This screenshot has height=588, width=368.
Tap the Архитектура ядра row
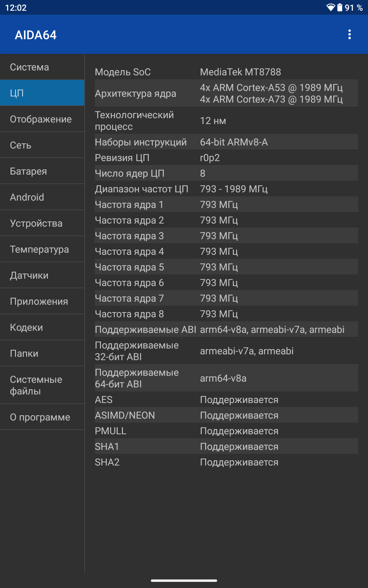click(226, 93)
